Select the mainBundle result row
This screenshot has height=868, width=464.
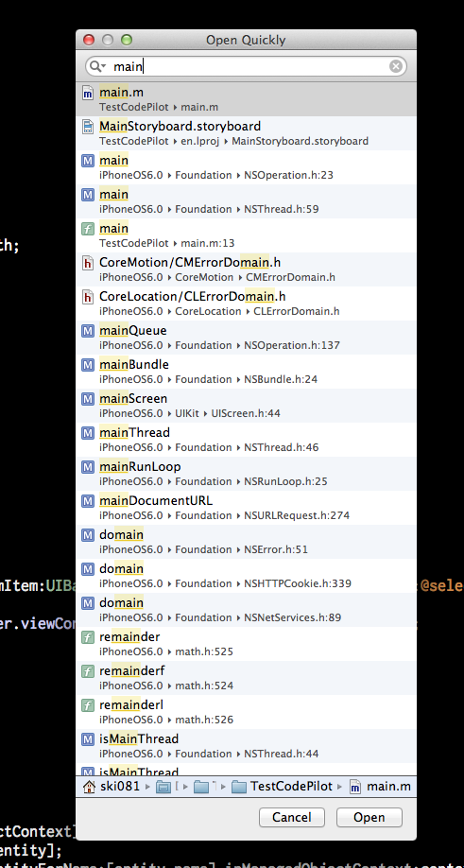(246, 372)
